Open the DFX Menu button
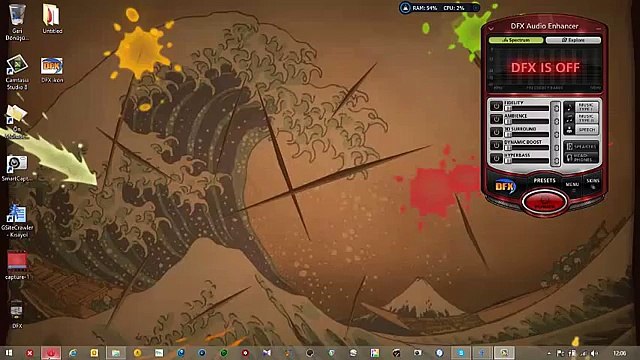Screen dimensions: 640x360 [x=572, y=184]
